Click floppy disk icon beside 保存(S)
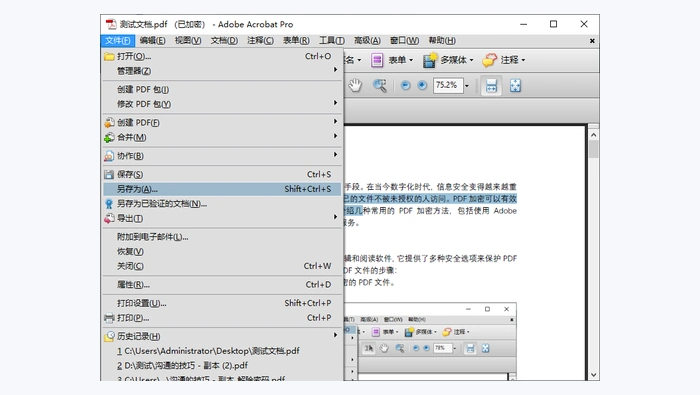The height and width of the screenshot is (395, 700). (x=109, y=175)
